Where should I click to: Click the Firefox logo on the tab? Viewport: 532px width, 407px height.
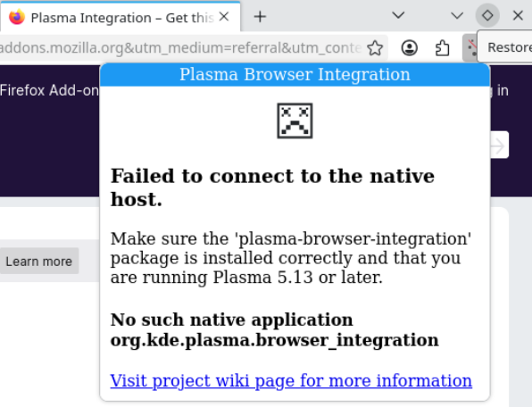click(x=17, y=17)
